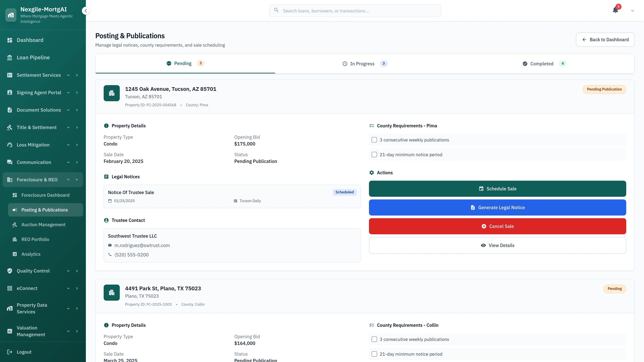
Task: Check the 3 consecutive weekly publications requirement for Pima
Action: pyautogui.click(x=374, y=140)
